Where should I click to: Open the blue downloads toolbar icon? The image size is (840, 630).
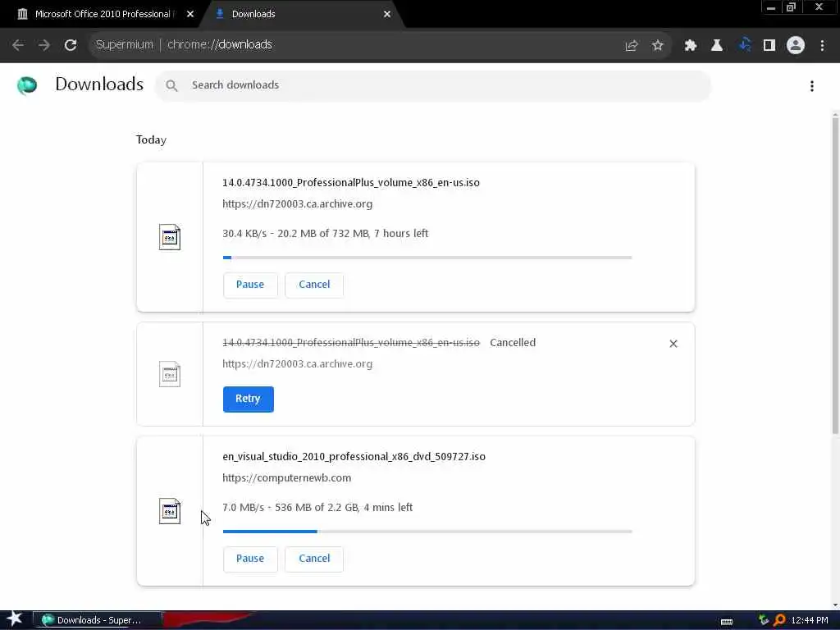point(744,46)
